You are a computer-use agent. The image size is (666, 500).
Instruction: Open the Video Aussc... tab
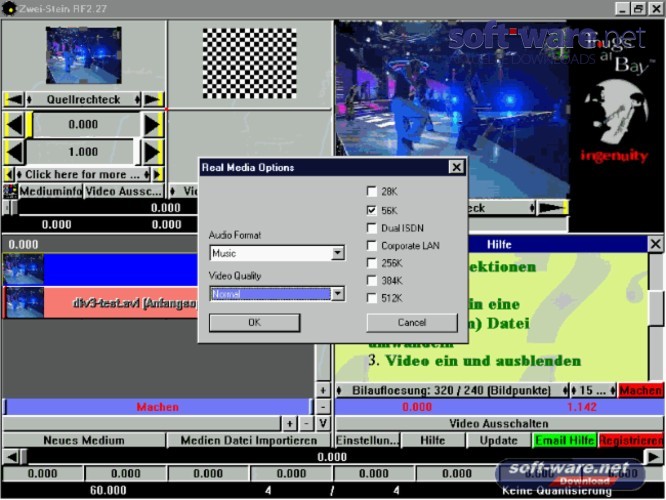point(123,192)
